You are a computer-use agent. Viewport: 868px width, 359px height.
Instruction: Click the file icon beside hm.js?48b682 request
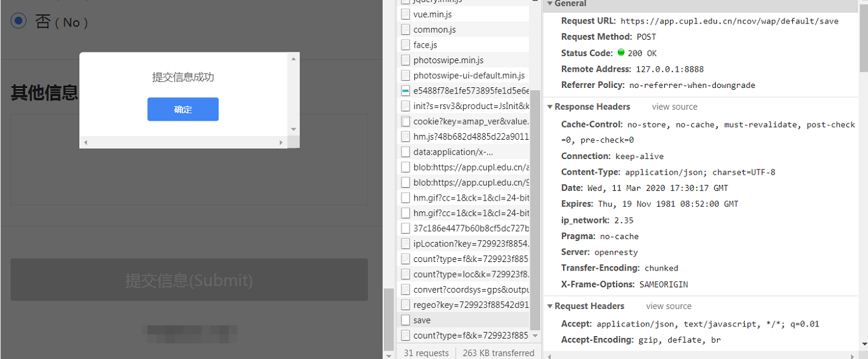tap(406, 137)
